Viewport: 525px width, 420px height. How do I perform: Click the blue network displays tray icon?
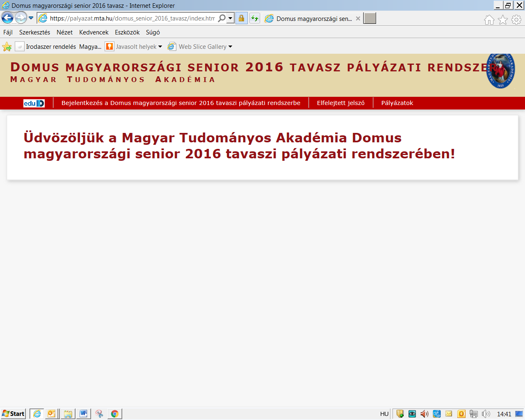[x=437, y=414]
